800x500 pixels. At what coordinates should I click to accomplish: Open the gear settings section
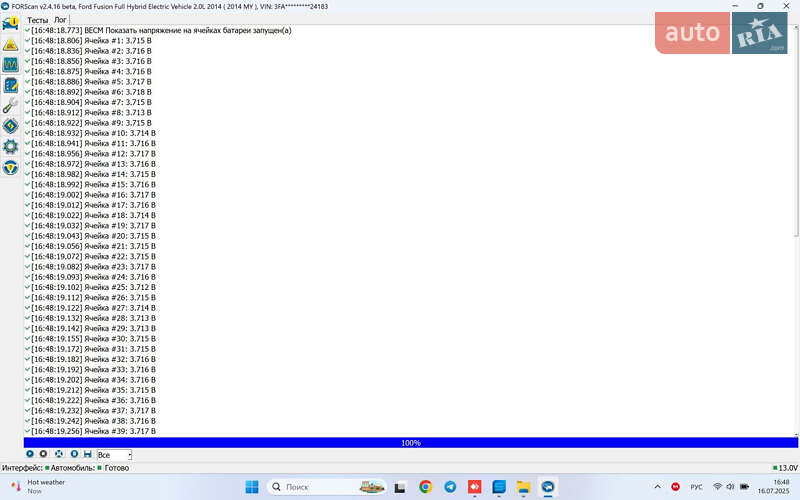pyautogui.click(x=11, y=147)
